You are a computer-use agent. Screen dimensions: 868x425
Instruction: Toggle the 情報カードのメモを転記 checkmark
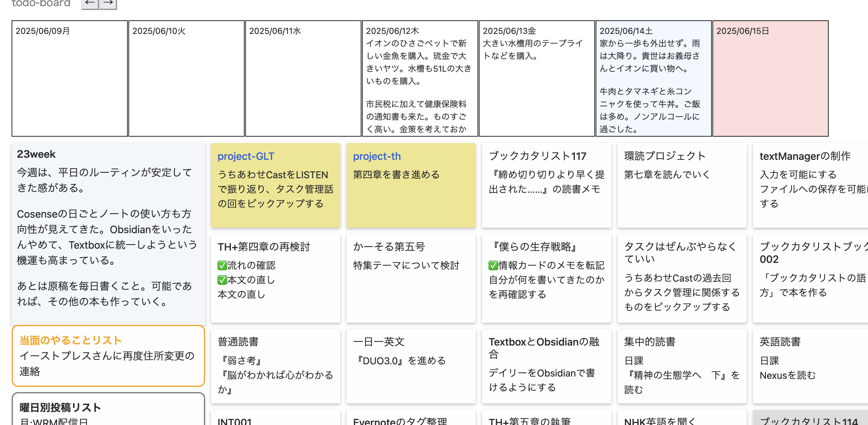click(x=493, y=265)
